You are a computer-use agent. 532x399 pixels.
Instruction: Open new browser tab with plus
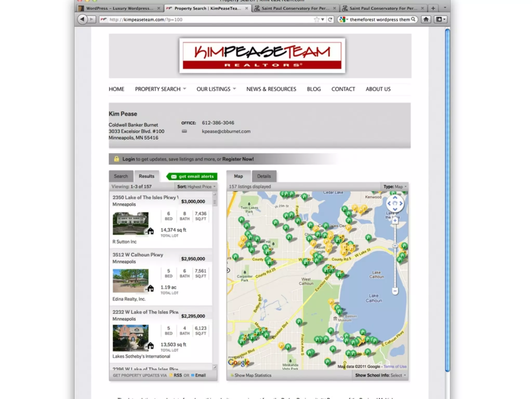(x=433, y=8)
